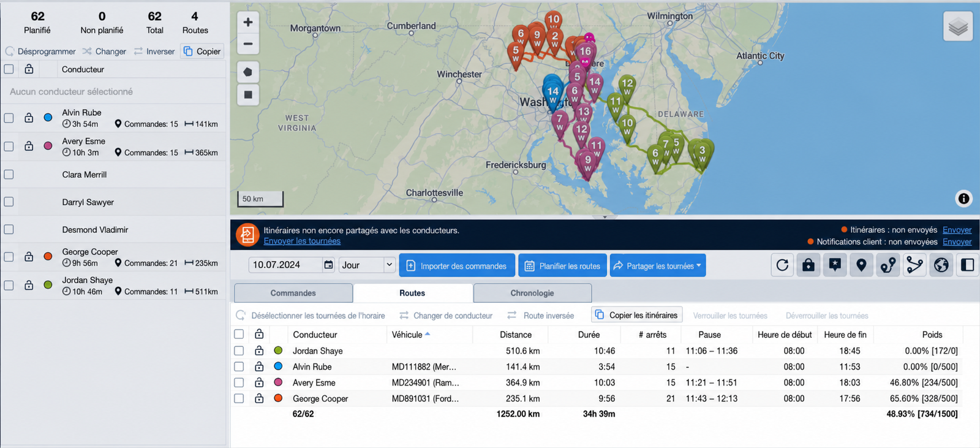The height and width of the screenshot is (448, 980).
Task: Click Copier les itinéraires button
Action: (x=637, y=315)
